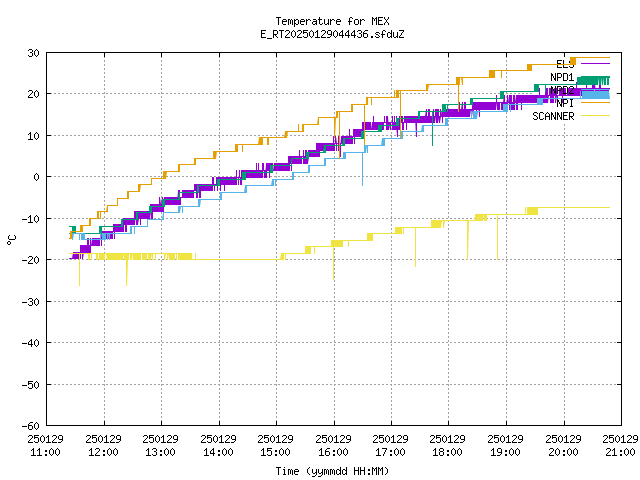Click the file name E_RT20250129044436.sfduZ

(332, 34)
